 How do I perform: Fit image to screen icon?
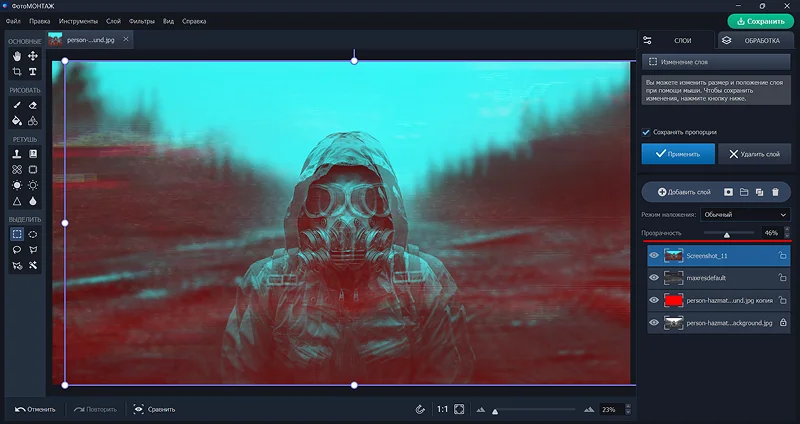pos(459,409)
